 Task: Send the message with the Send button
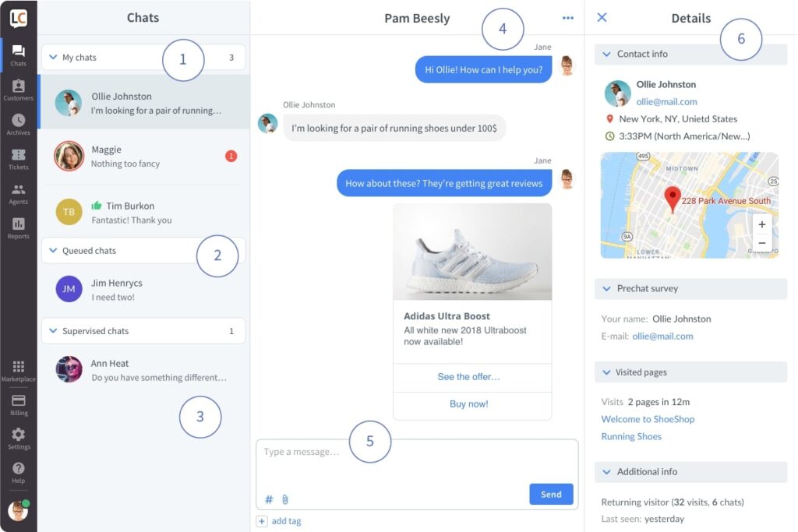click(x=551, y=495)
